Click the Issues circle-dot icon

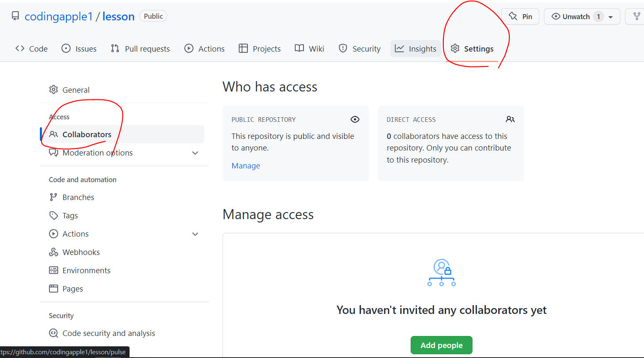click(66, 48)
